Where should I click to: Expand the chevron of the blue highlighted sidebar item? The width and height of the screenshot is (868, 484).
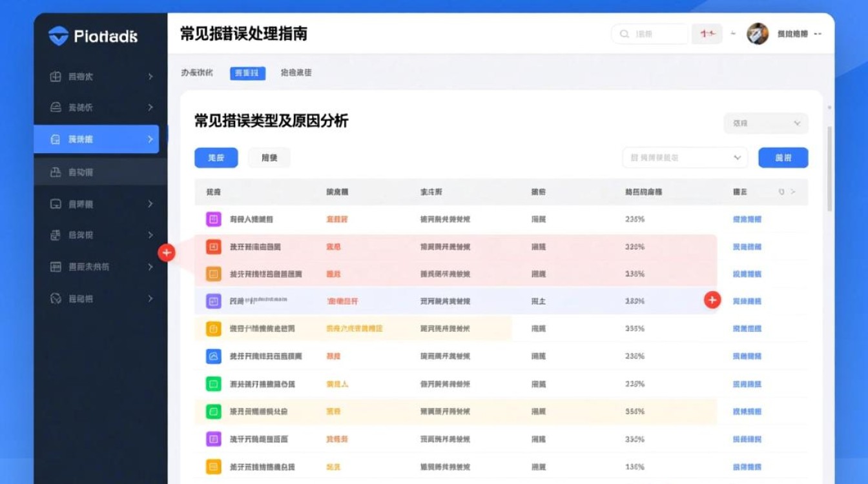point(150,139)
